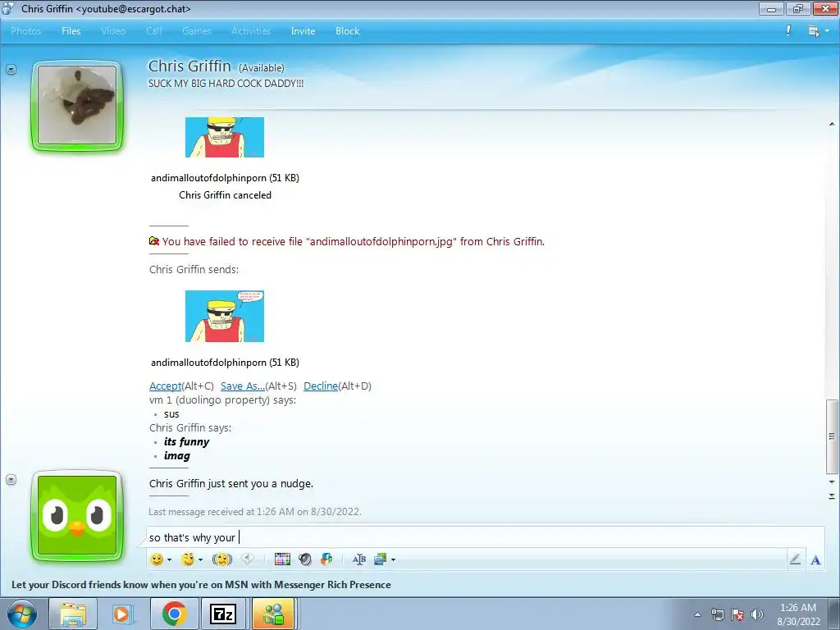Click the AB text input icon
Screen dimensions: 840x630
click(359, 559)
